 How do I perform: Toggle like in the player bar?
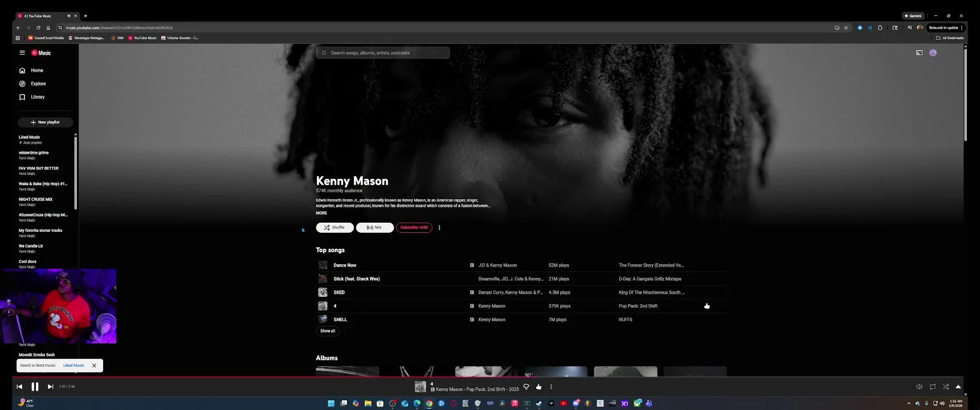538,387
